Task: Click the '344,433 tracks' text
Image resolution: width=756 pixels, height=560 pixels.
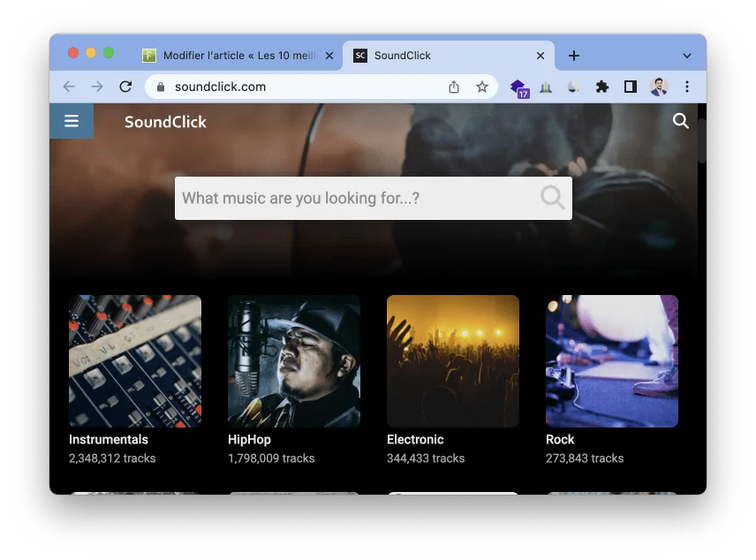Action: pyautogui.click(x=426, y=458)
